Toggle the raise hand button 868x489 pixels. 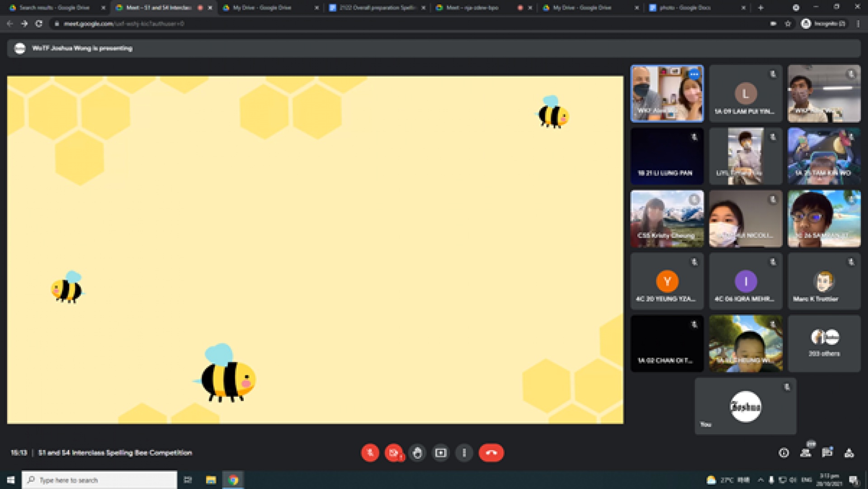[417, 453]
